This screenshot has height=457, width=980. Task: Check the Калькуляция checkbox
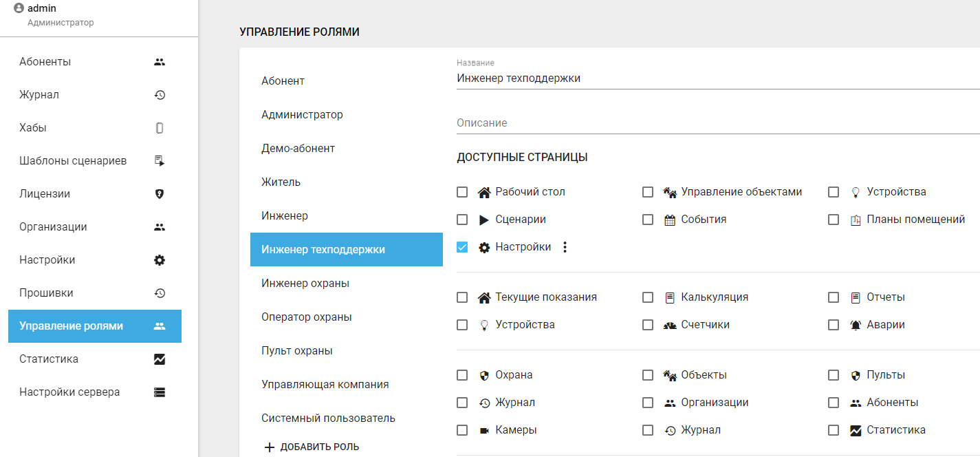648,297
